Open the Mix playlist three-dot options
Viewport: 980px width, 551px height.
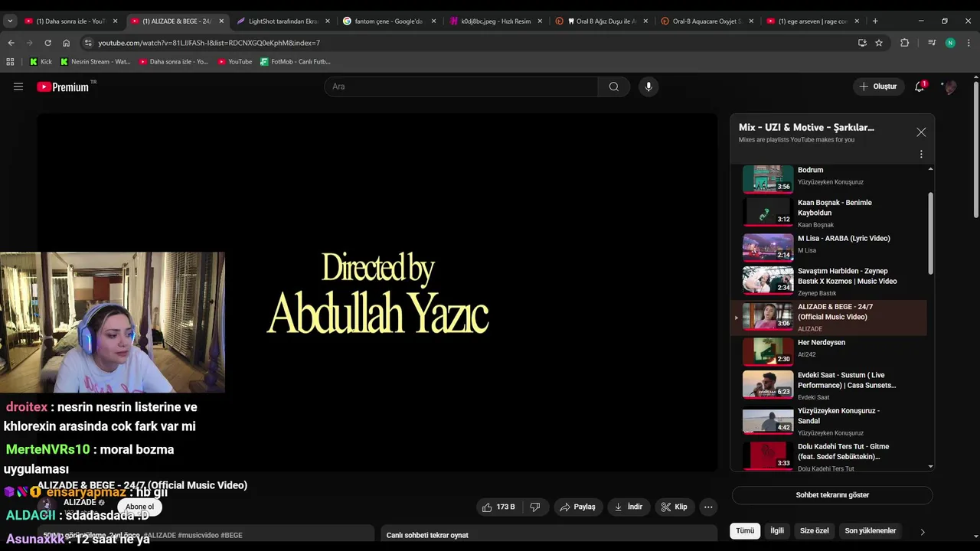[x=921, y=154]
